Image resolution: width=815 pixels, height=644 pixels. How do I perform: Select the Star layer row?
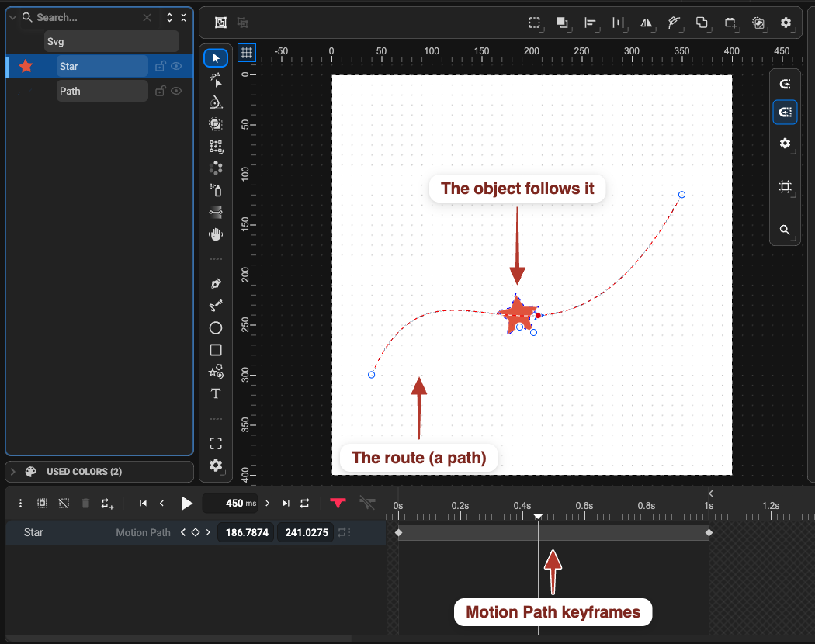(x=99, y=66)
